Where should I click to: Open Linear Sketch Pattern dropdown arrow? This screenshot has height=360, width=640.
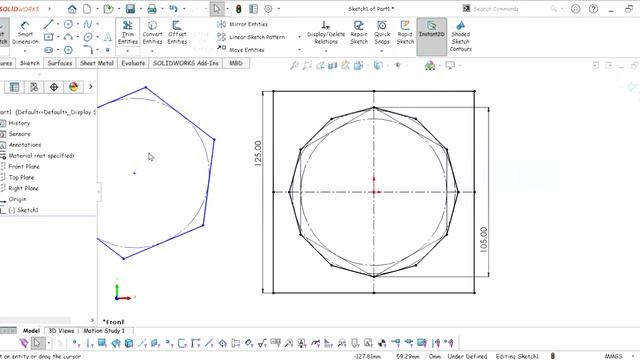[x=299, y=37]
